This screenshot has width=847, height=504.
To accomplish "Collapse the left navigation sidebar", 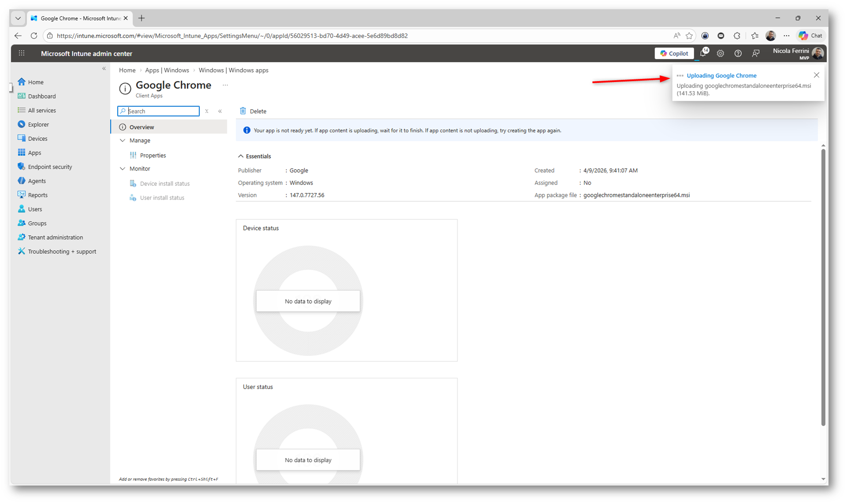I will coord(104,68).
